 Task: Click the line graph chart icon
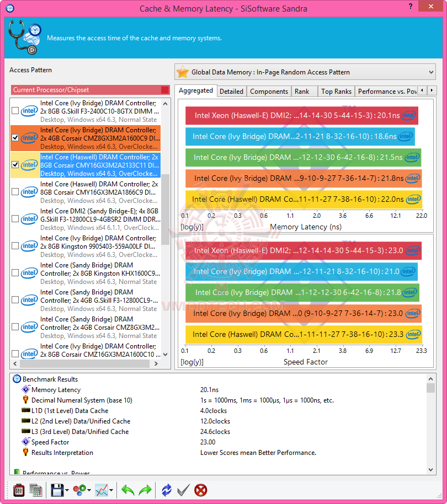pyautogui.click(x=102, y=491)
